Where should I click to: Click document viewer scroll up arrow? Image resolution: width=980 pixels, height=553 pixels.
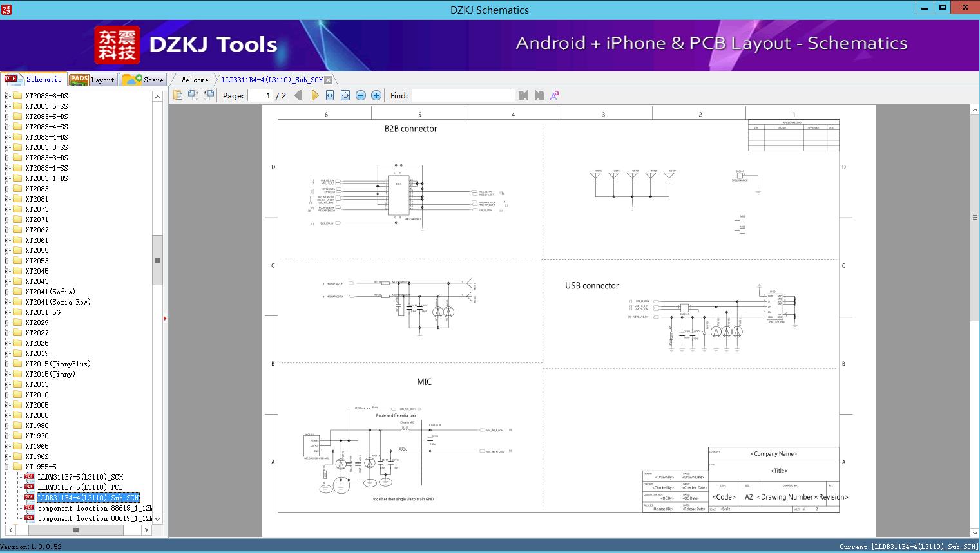(x=975, y=110)
